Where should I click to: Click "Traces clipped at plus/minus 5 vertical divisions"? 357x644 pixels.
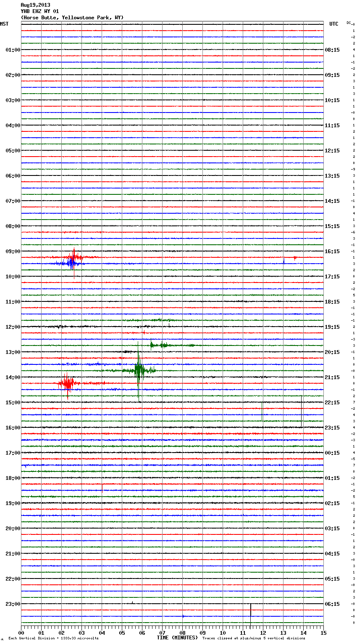254,639
